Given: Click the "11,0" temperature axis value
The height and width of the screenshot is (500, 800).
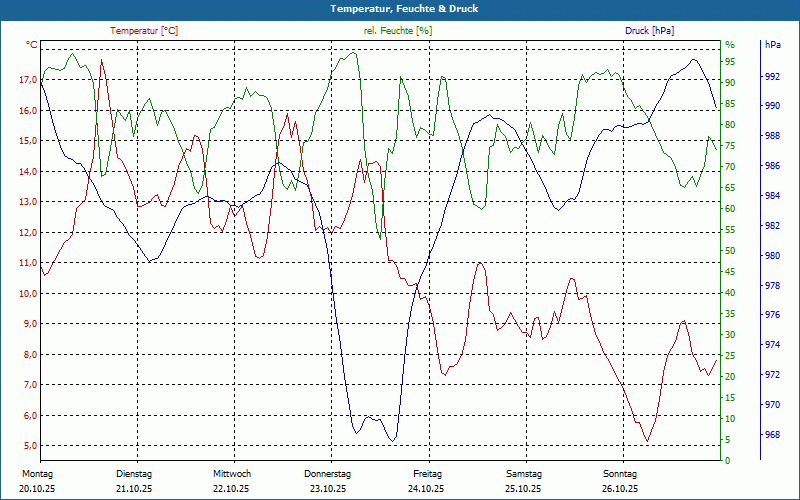Looking at the screenshot, I should (x=28, y=263).
